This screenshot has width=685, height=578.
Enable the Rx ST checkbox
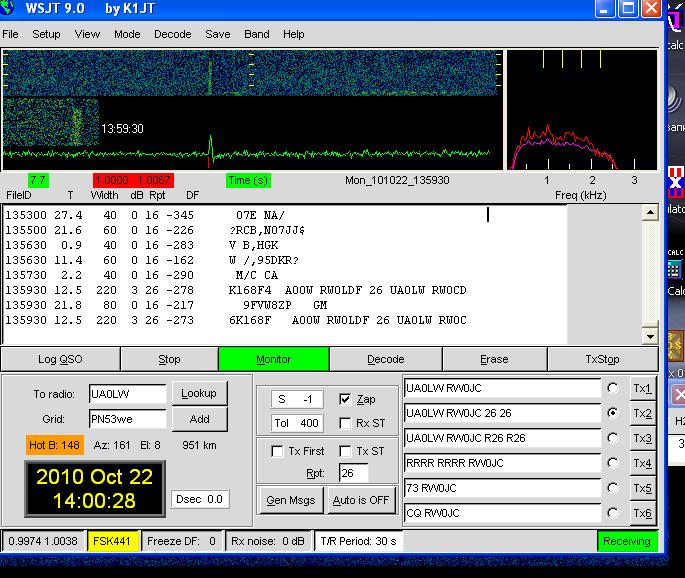345,423
